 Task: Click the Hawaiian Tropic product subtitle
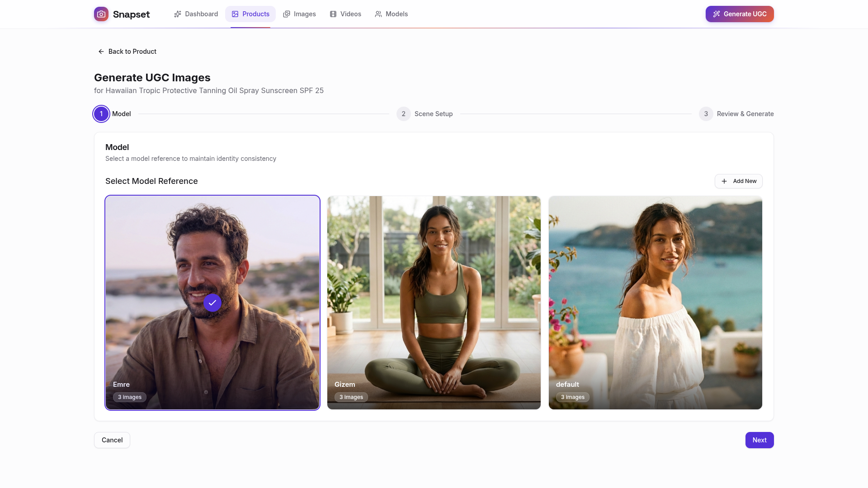pos(209,90)
